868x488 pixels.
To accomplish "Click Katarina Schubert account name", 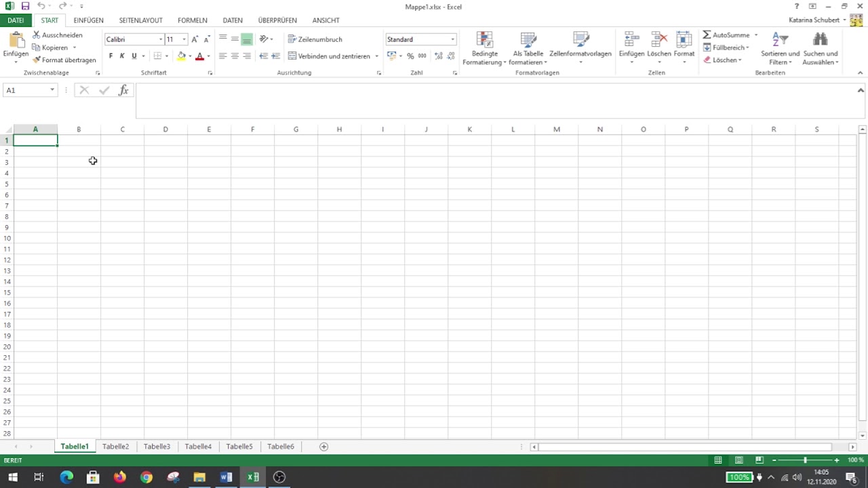I will point(814,20).
